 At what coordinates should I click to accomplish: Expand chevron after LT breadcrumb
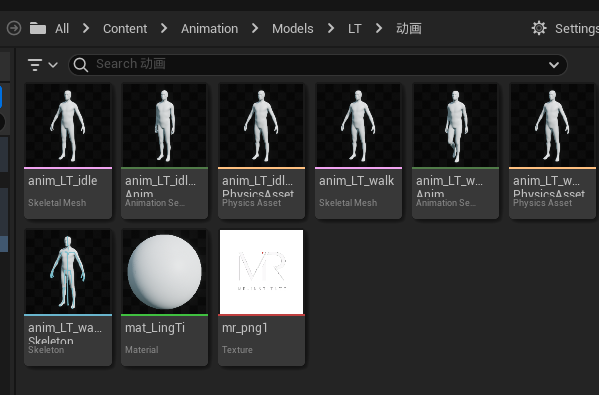point(379,28)
